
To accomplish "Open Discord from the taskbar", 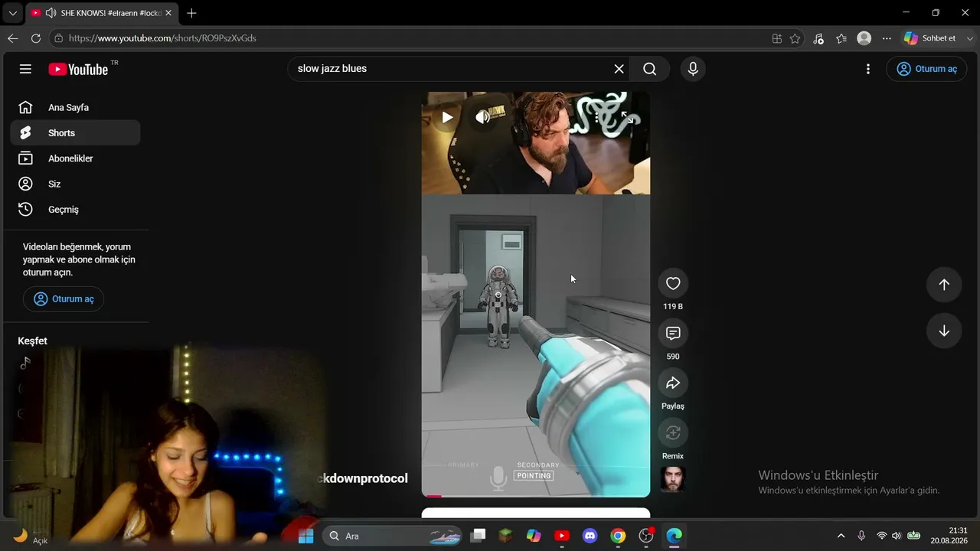I will click(590, 536).
